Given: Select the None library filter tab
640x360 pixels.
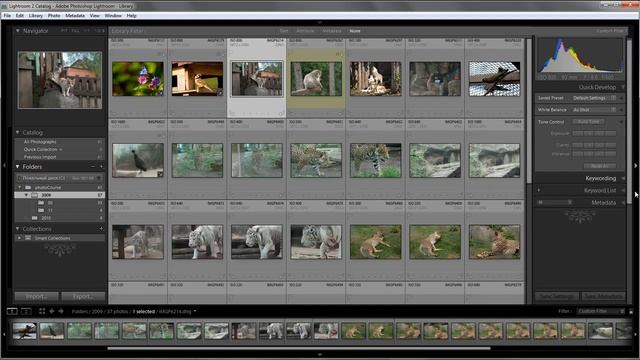Looking at the screenshot, I should point(355,31).
